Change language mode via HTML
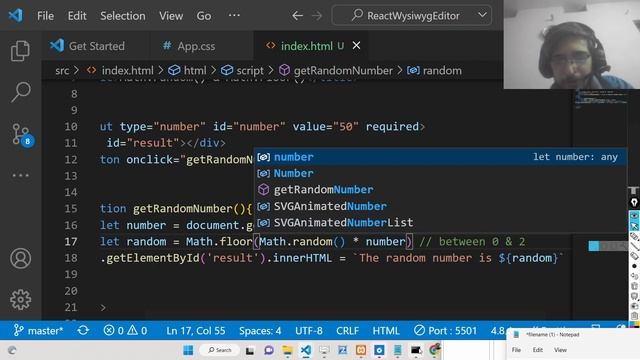The image size is (640, 360). [x=386, y=330]
